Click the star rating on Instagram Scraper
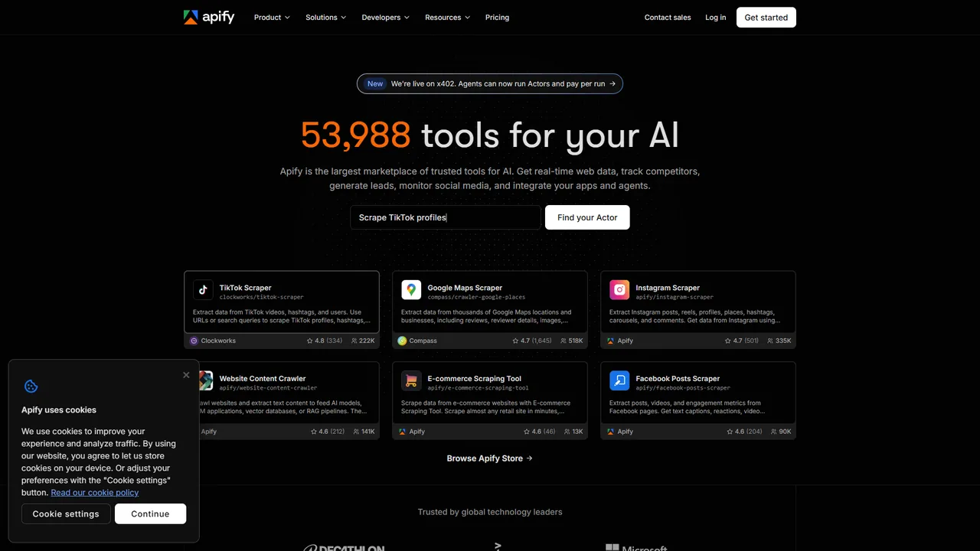The height and width of the screenshot is (551, 980). [742, 341]
